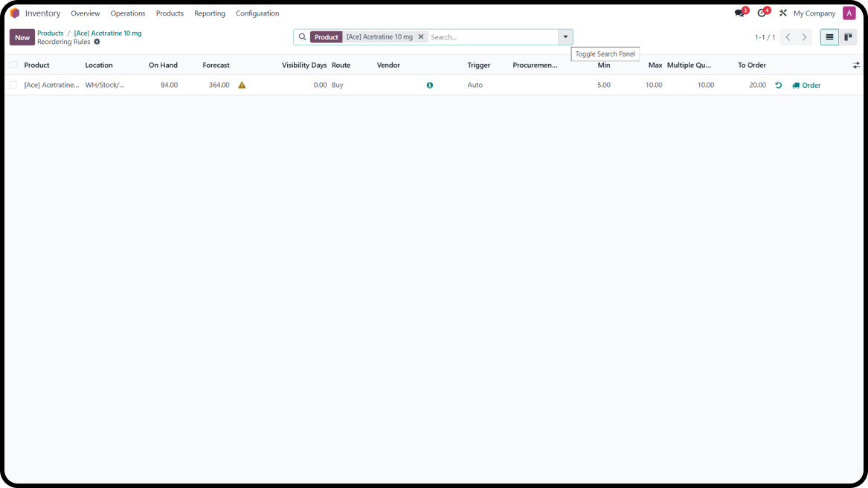The image size is (868, 488).
Task: Open the Operations menu
Action: coord(128,13)
